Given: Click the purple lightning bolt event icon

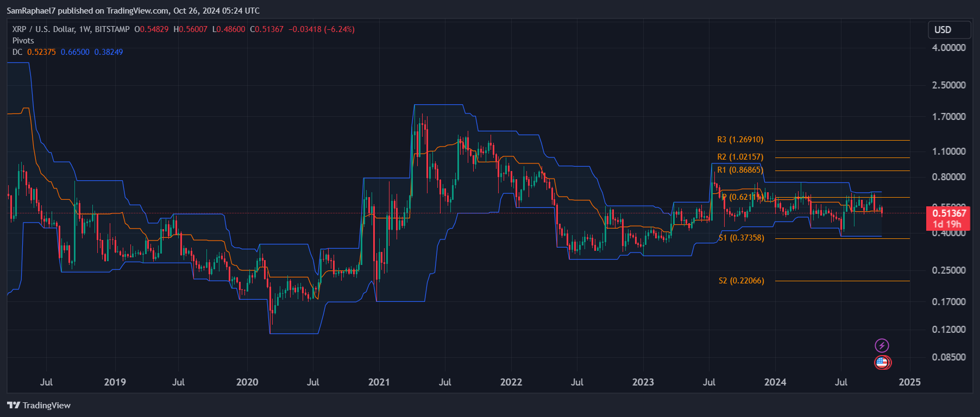Looking at the screenshot, I should [x=882, y=345].
